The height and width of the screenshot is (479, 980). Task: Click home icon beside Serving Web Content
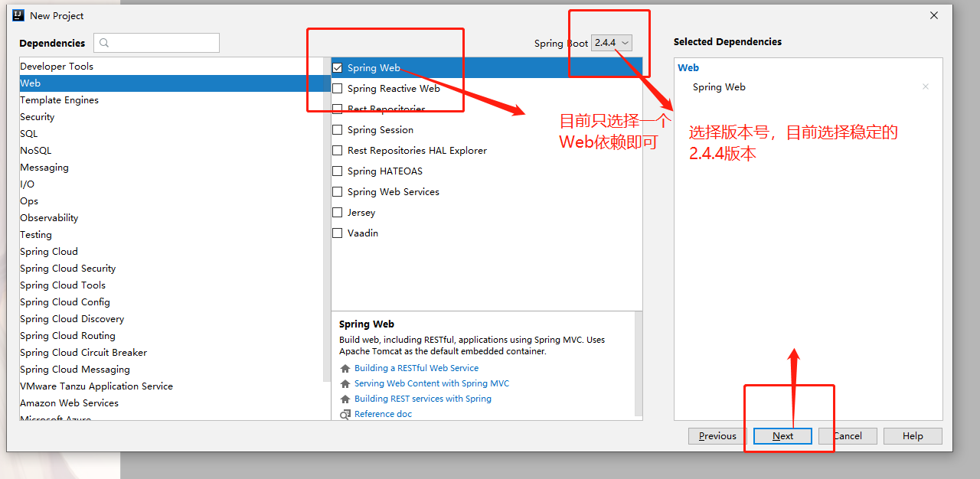345,383
